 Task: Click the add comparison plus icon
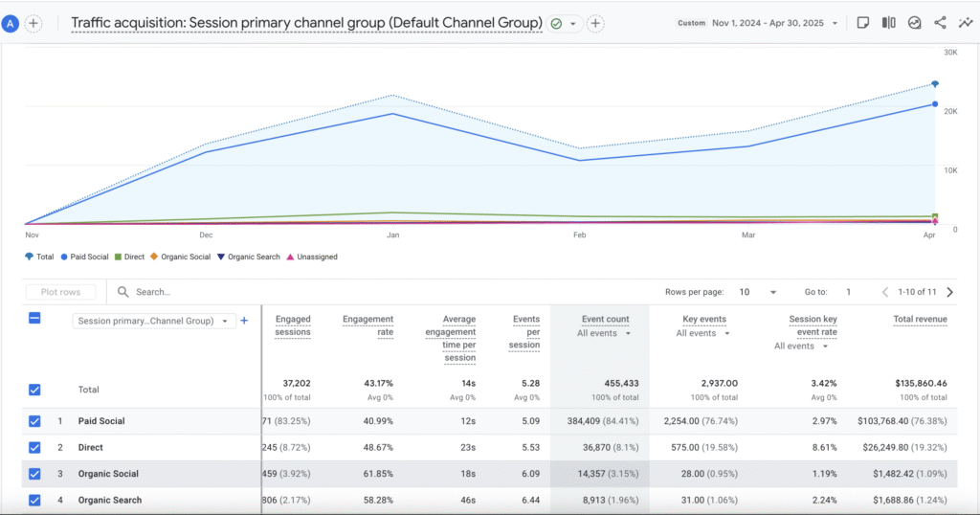pos(33,23)
